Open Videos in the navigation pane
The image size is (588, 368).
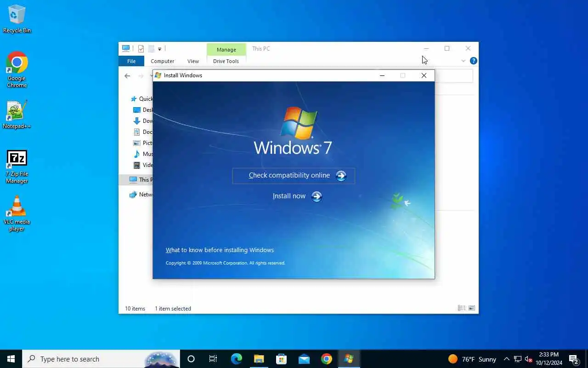click(143, 165)
